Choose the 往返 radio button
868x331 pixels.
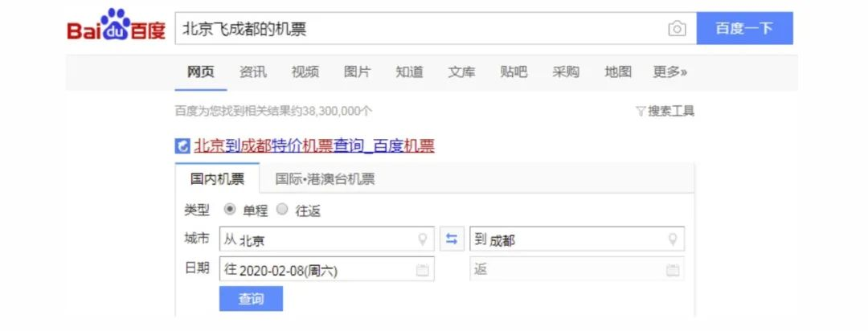point(282,210)
